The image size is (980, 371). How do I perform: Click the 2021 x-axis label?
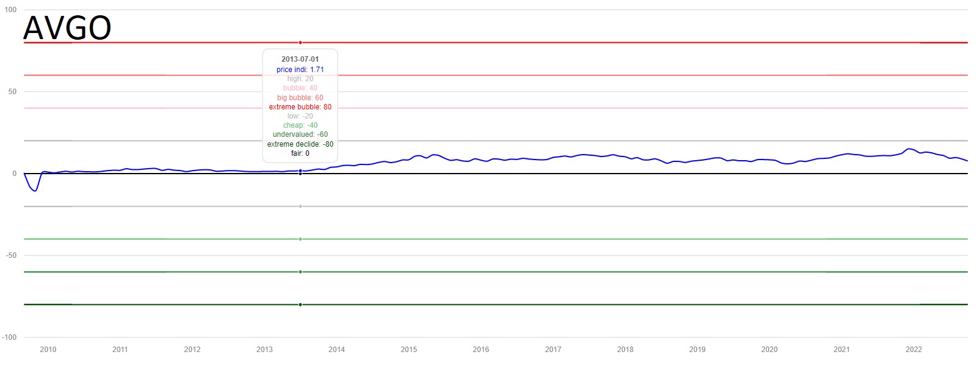tap(841, 350)
